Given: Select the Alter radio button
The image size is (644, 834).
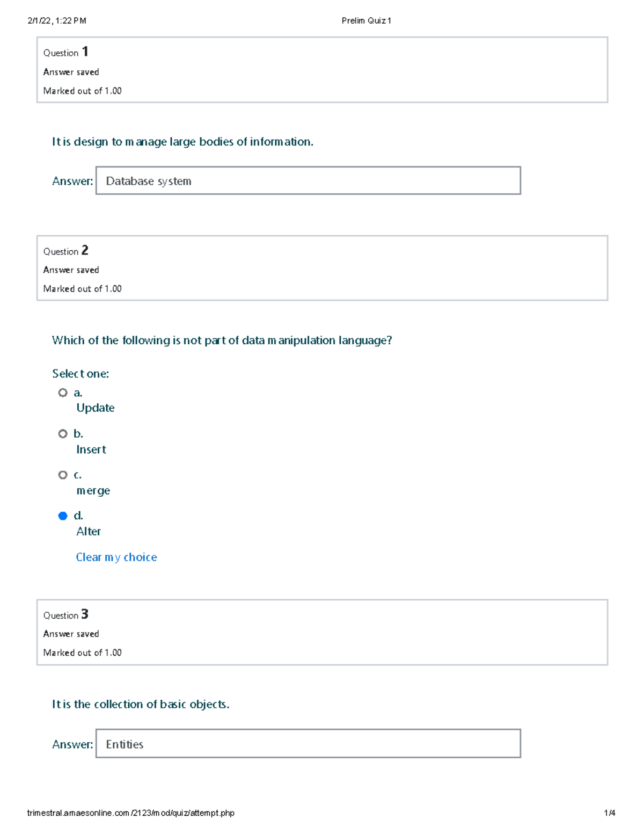Looking at the screenshot, I should pyautogui.click(x=63, y=516).
